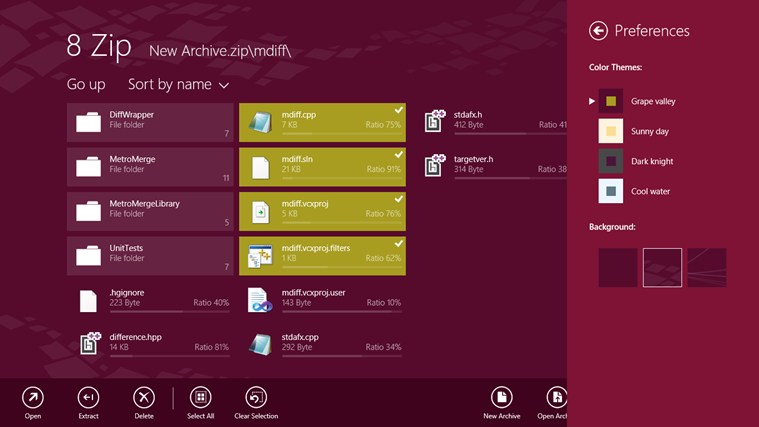Click the 'Background:' heading
Viewport: 759px width, 427px height.
tap(612, 227)
